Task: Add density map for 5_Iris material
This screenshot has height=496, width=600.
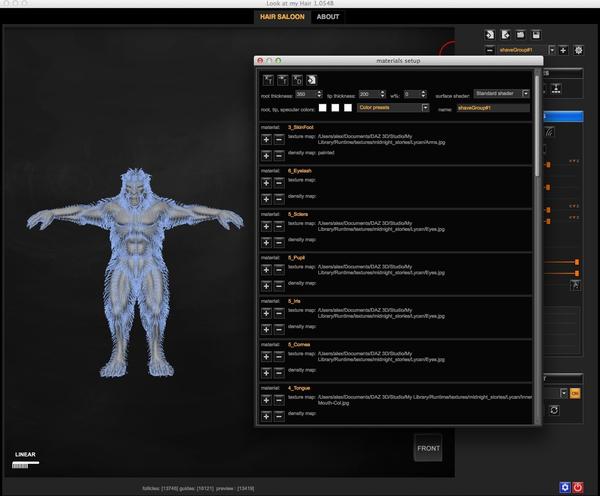Action: (266, 330)
